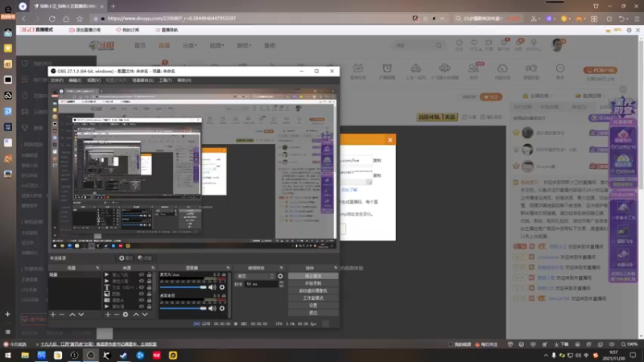The width and height of the screenshot is (644, 362).
Task: Open the 360 live mode settings gear
Action: 629,30
